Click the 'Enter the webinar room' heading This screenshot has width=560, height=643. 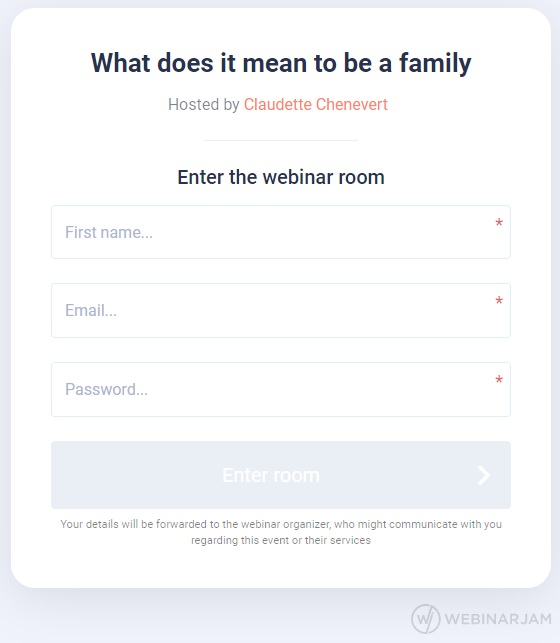[281, 178]
